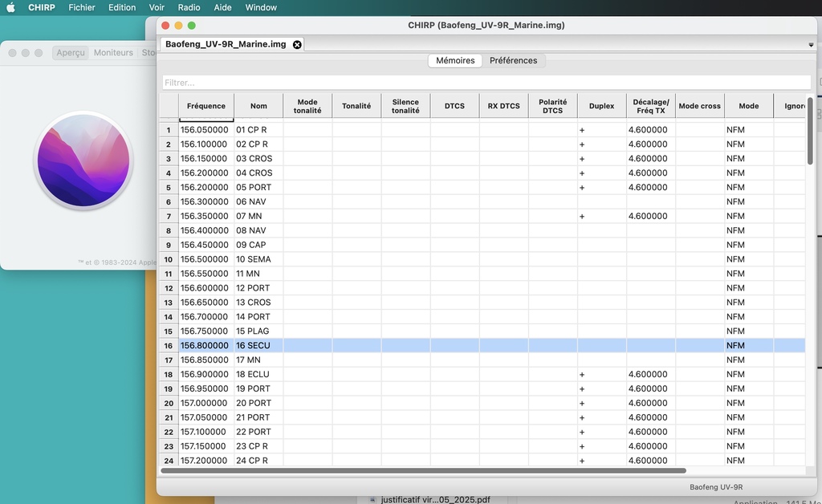Open the Radio menu
This screenshot has height=504, width=822.
tap(189, 7)
